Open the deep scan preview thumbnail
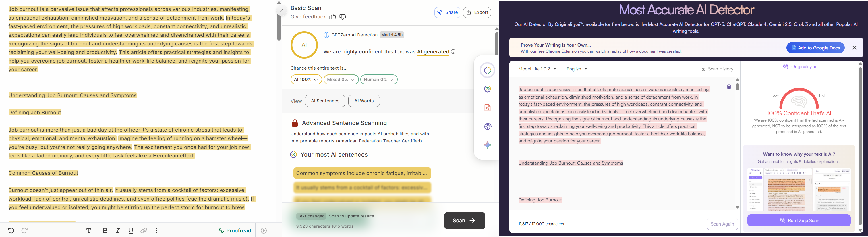 (x=799, y=190)
